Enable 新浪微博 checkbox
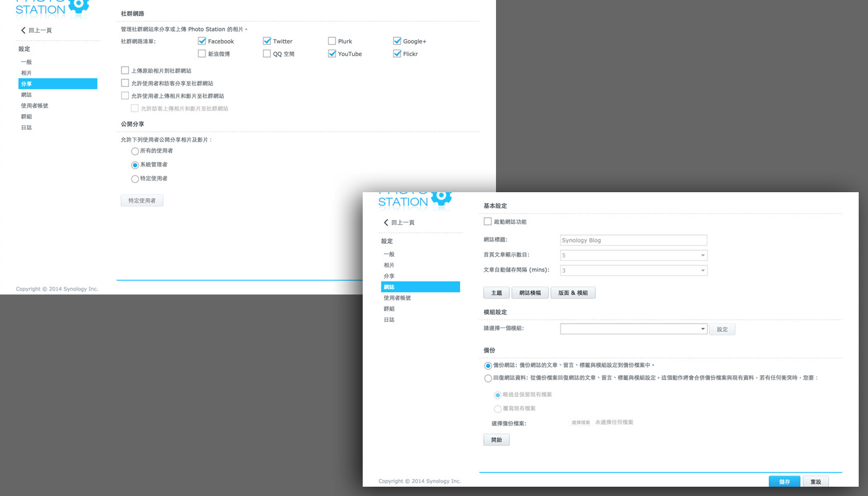The image size is (868, 496). point(201,54)
